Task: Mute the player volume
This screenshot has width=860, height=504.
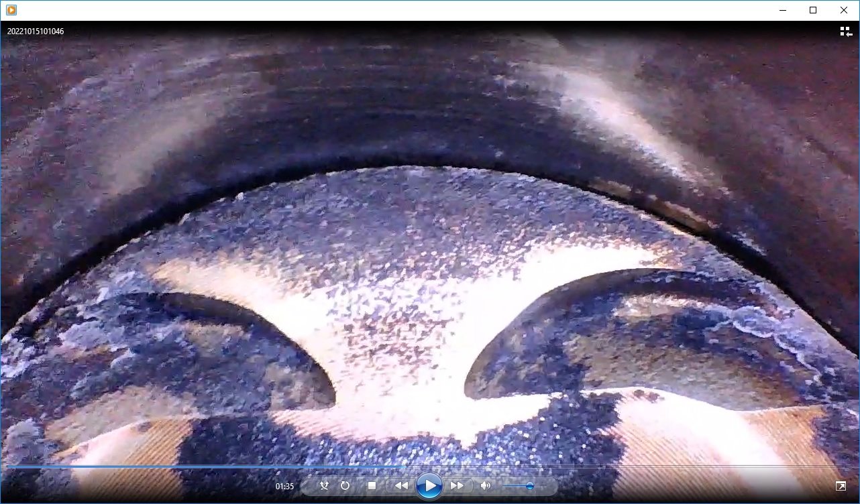Action: click(486, 486)
